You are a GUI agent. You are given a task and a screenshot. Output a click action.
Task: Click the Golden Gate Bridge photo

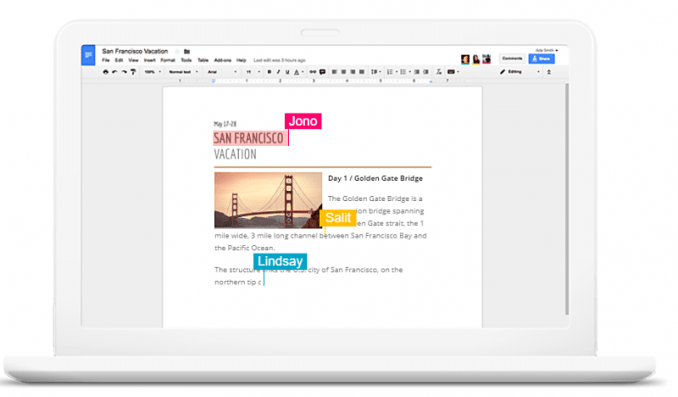pos(268,200)
